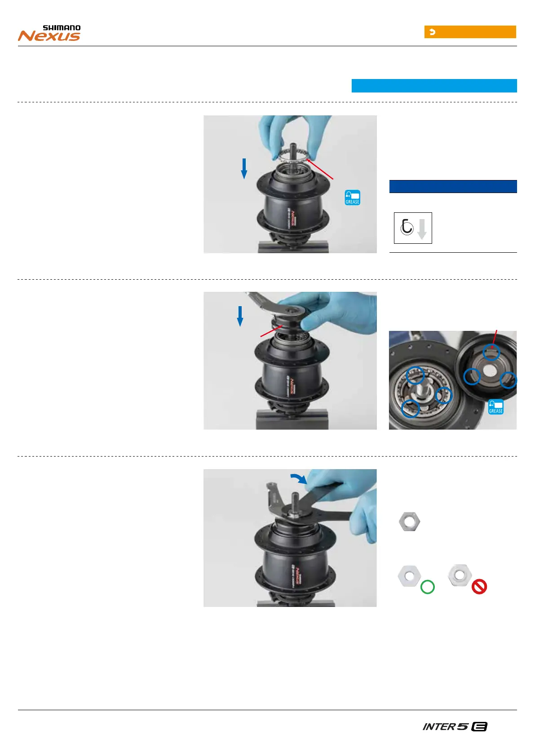Click the grease icon on bearing close-up
Viewport: 535px width, 756px height.
point(495,407)
